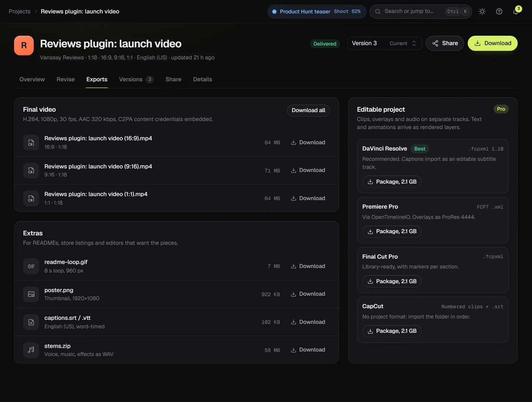Open the Details tab
Screen dimensions: 532x402
click(202, 79)
